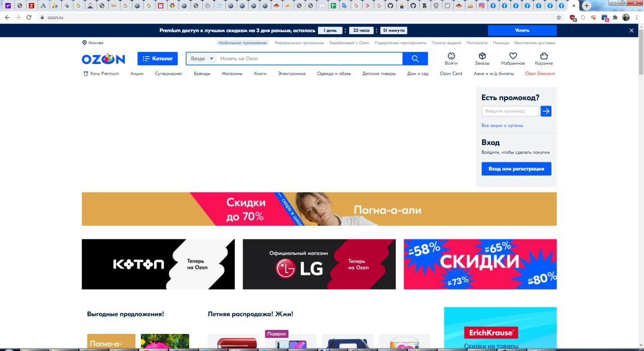644x351 pixels.
Task: Click the OZON logo
Action: 103,59
